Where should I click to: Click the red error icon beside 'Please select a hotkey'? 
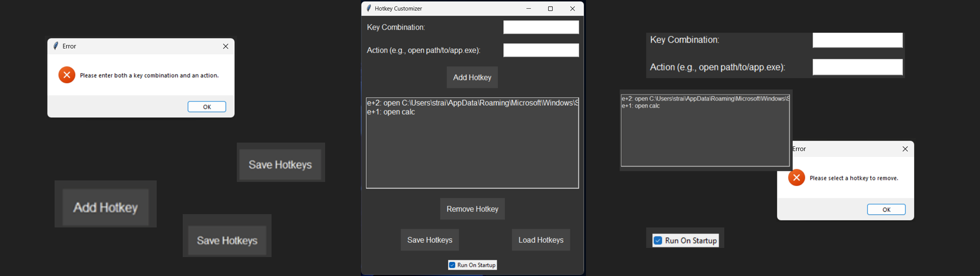click(x=796, y=178)
